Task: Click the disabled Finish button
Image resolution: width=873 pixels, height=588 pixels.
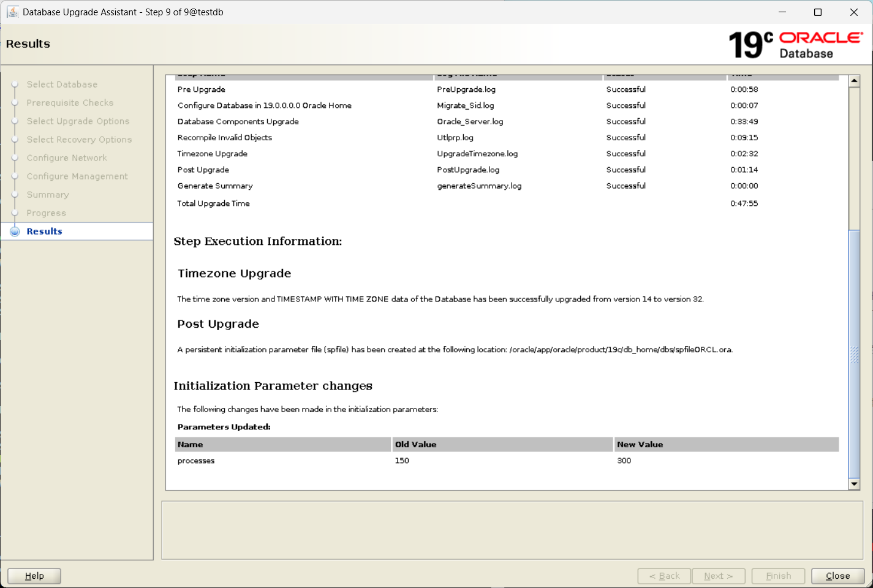Action: (778, 576)
